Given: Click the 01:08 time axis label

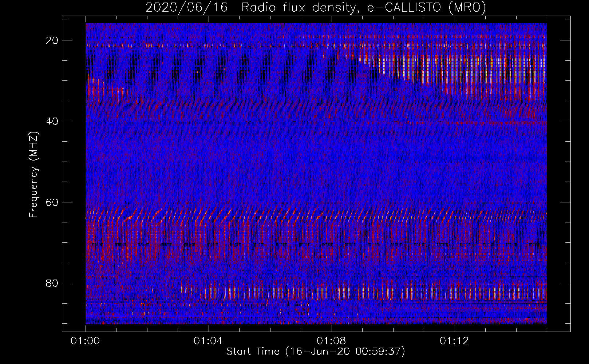Looking at the screenshot, I should (x=331, y=341).
